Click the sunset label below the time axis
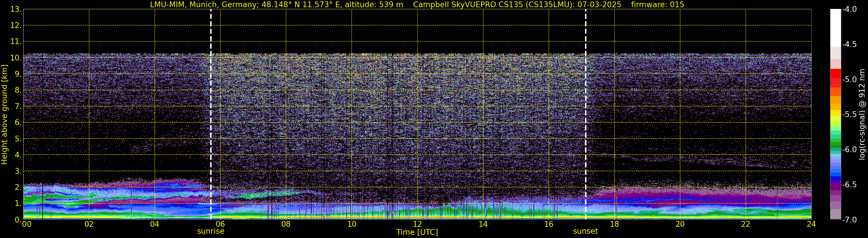 [586, 231]
